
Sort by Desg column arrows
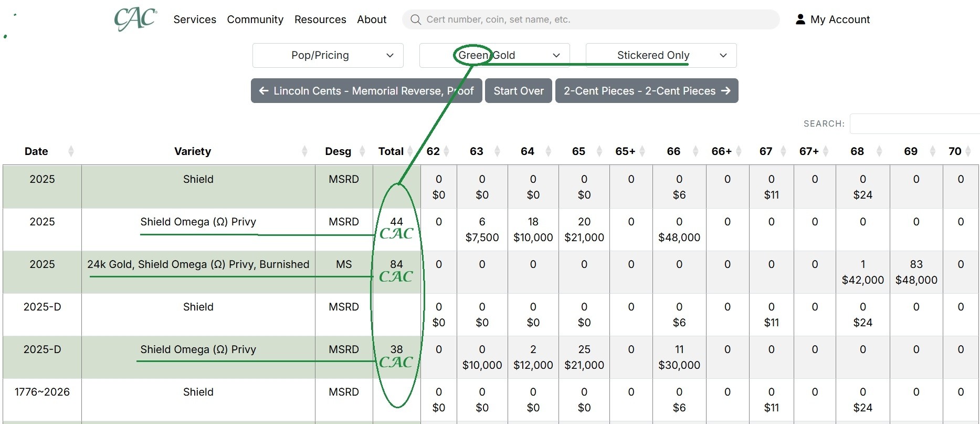(x=362, y=151)
